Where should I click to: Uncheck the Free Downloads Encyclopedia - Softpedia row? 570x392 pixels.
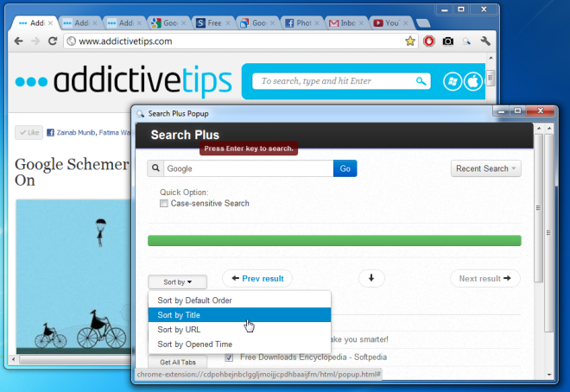tap(229, 357)
